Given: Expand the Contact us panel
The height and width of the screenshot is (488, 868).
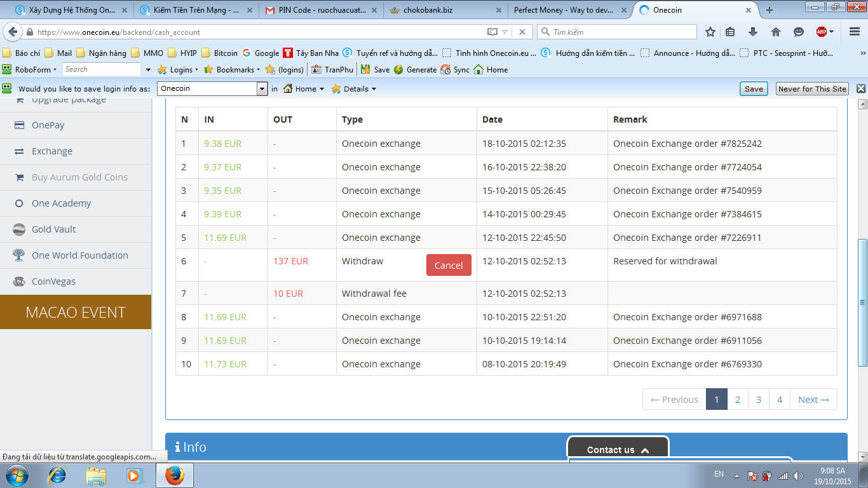Looking at the screenshot, I should [x=618, y=449].
